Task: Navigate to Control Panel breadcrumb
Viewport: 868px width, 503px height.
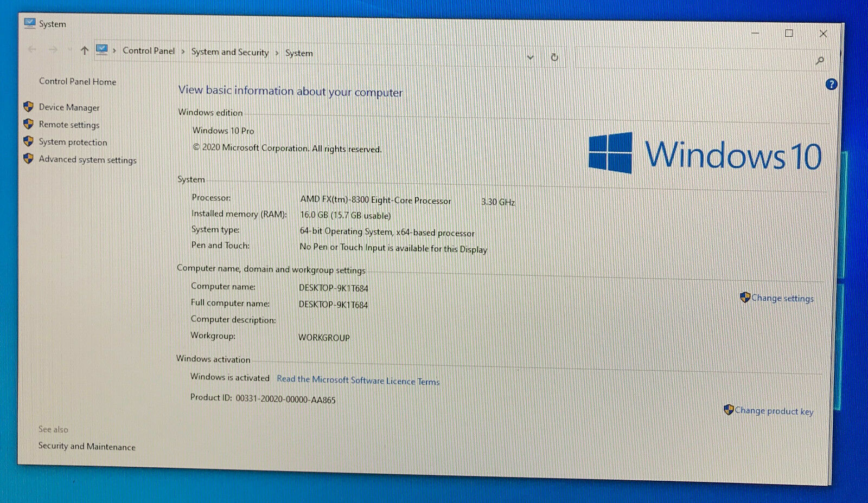Action: point(149,50)
